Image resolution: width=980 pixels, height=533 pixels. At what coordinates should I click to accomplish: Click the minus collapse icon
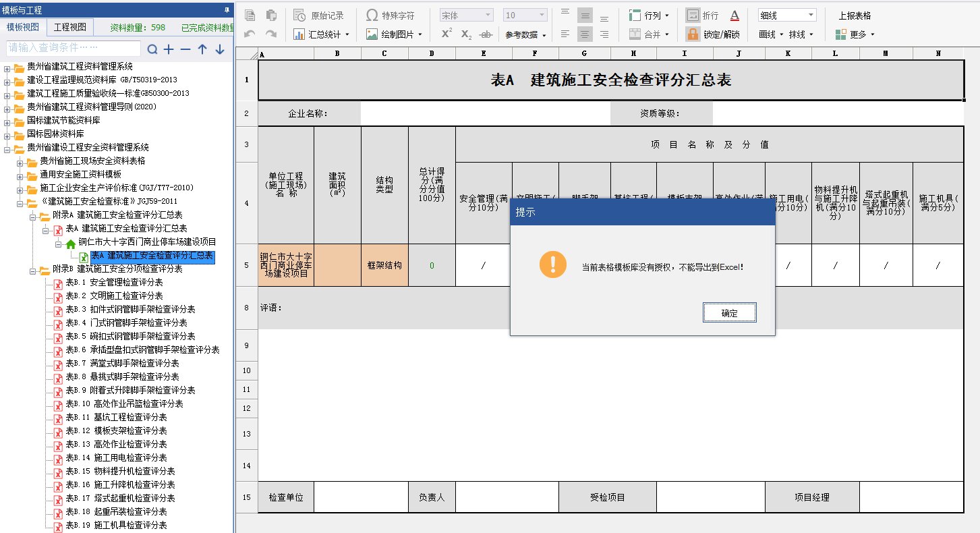tap(185, 49)
